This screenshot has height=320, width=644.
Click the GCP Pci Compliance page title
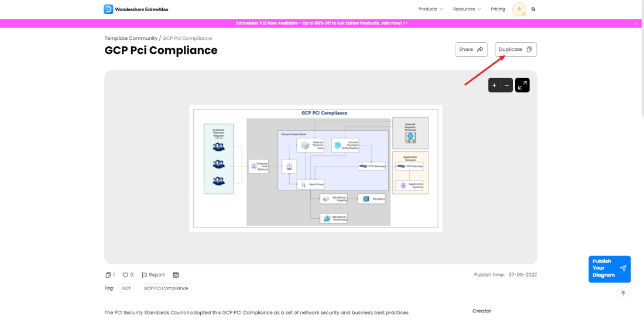click(x=161, y=50)
